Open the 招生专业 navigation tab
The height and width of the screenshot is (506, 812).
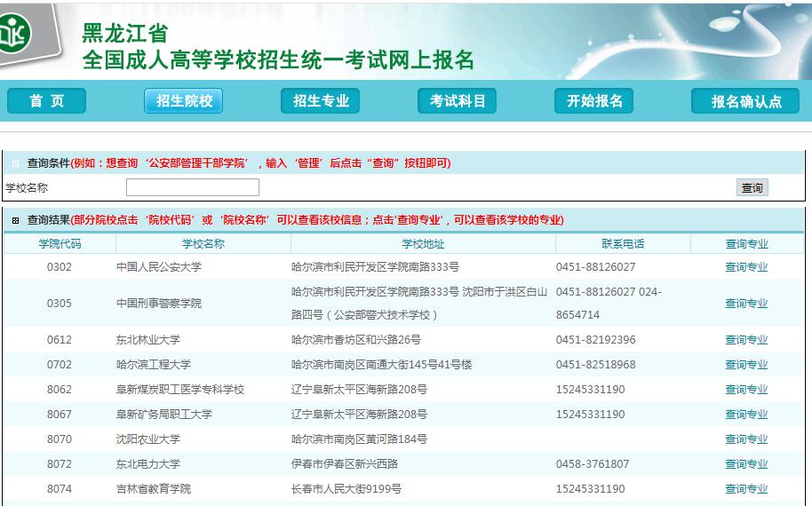pyautogui.click(x=320, y=100)
